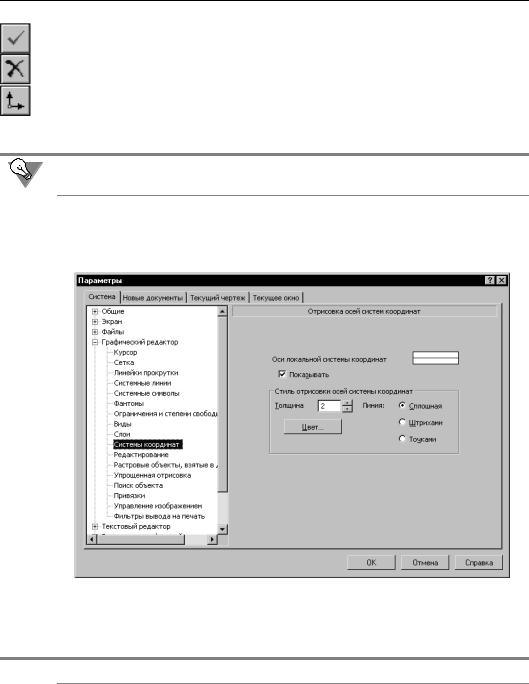The height and width of the screenshot is (684, 529).
Task: Click the crossed-tools abort command icon
Action: point(15,69)
